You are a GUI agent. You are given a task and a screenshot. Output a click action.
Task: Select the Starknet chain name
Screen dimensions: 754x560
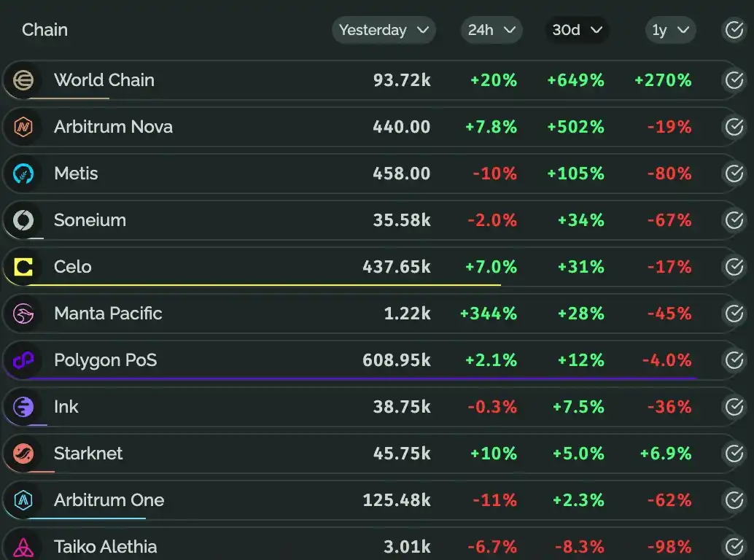[88, 453]
